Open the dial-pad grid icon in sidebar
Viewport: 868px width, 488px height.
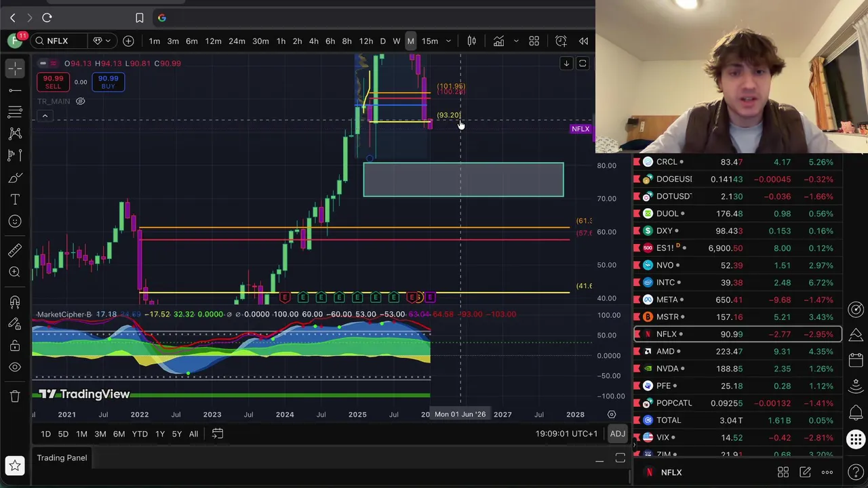856,440
